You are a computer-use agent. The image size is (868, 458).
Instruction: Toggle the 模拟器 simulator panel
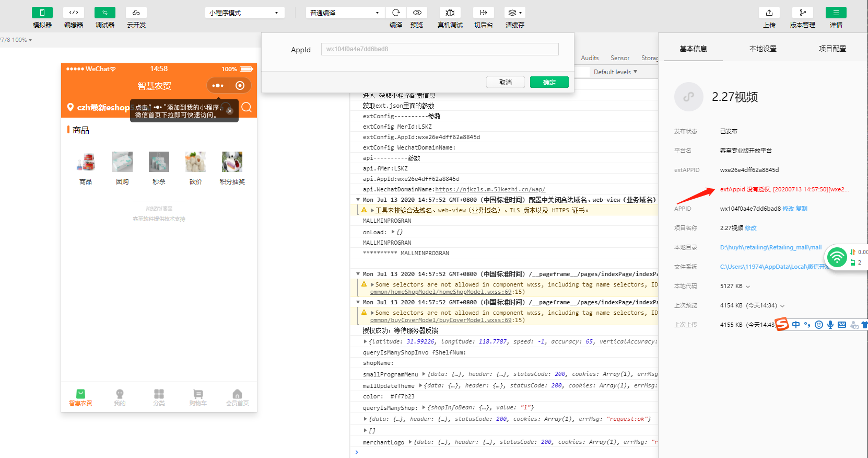42,13
